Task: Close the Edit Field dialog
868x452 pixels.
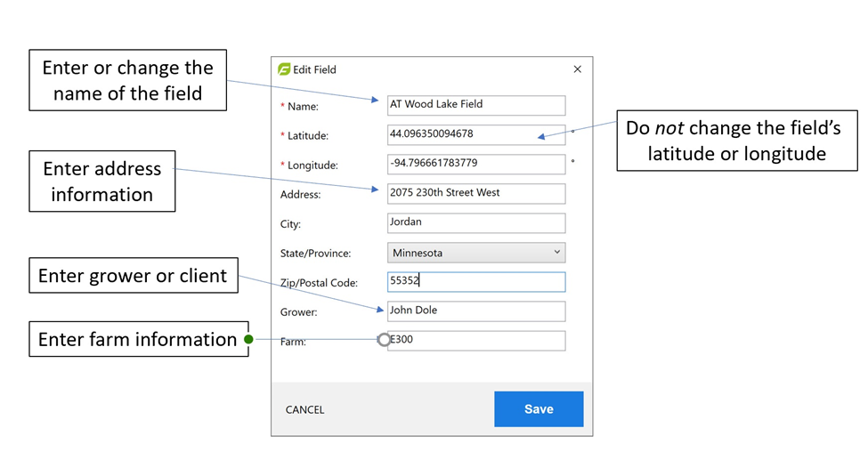Action: point(577,69)
